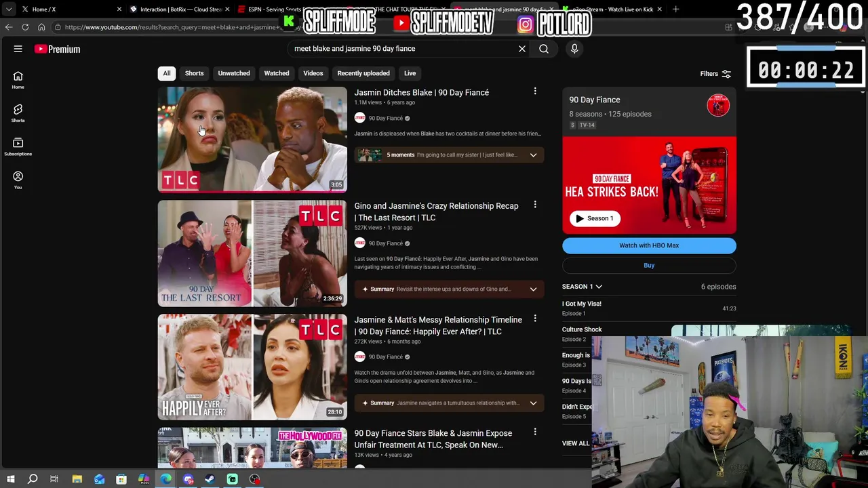
Task: Open the YouTube hamburger guide menu
Action: click(18, 49)
